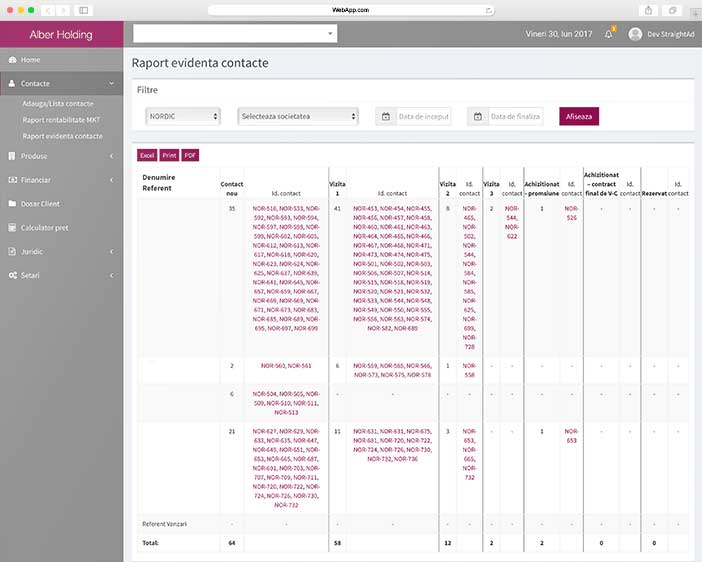Click the calendar icon for Data de inceput
The width and height of the screenshot is (702, 562).
click(385, 116)
